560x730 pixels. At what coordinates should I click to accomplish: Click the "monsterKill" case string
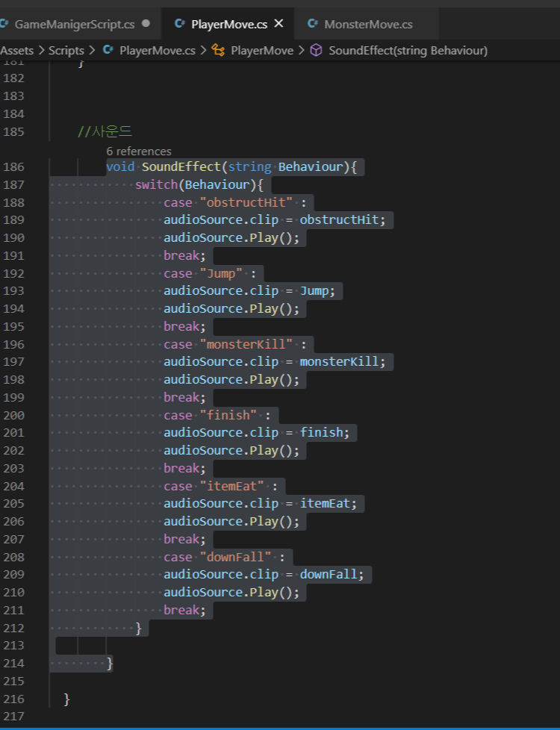pyautogui.click(x=246, y=345)
